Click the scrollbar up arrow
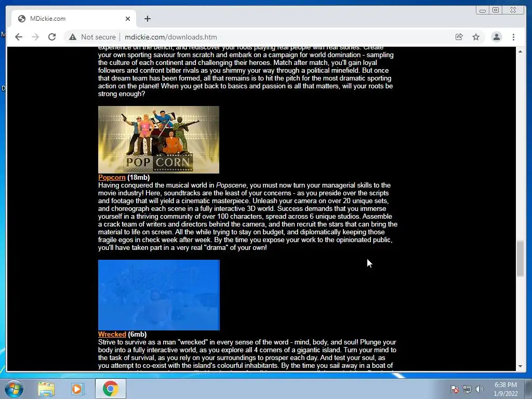Viewport: 532px width, 399px height. (x=520, y=51)
